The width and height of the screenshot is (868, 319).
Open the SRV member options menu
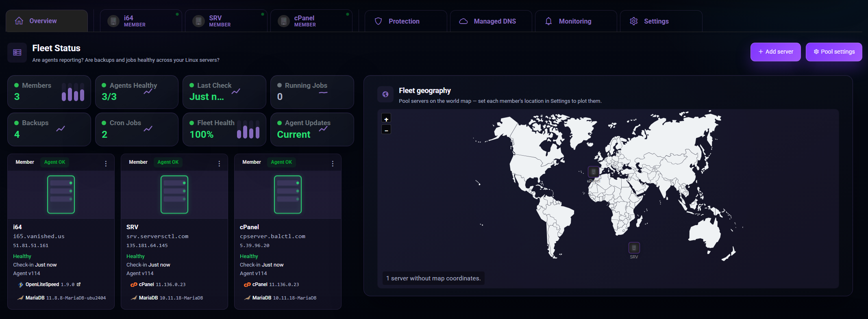pyautogui.click(x=219, y=163)
